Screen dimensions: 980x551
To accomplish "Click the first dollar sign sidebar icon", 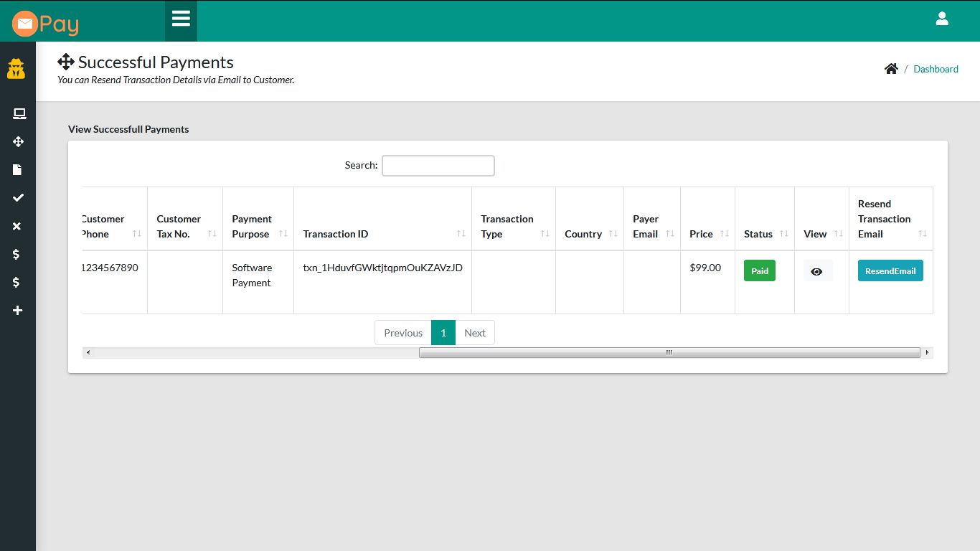I will [x=18, y=254].
